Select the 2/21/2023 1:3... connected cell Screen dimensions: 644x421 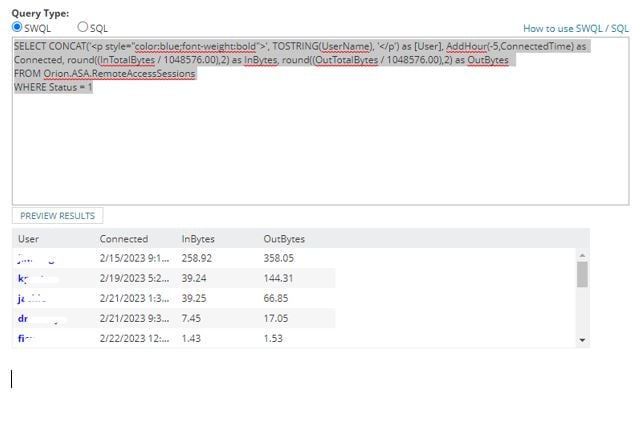[x=134, y=299]
